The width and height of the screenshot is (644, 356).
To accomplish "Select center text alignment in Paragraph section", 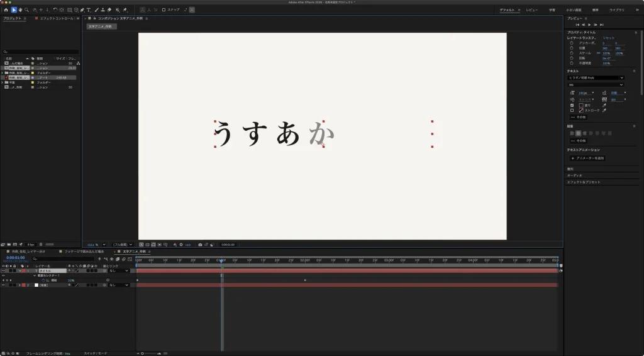I will pyautogui.click(x=579, y=133).
